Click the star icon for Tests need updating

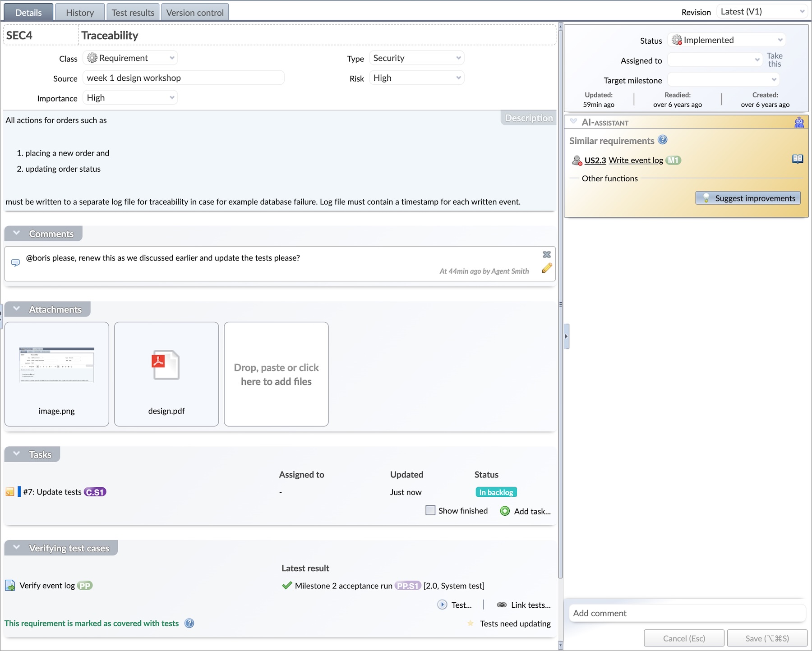coord(471,623)
